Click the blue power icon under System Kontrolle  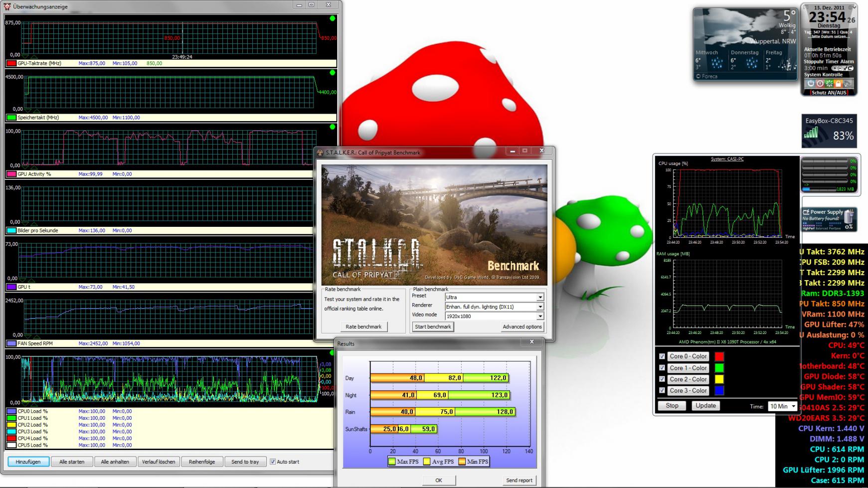click(x=811, y=83)
